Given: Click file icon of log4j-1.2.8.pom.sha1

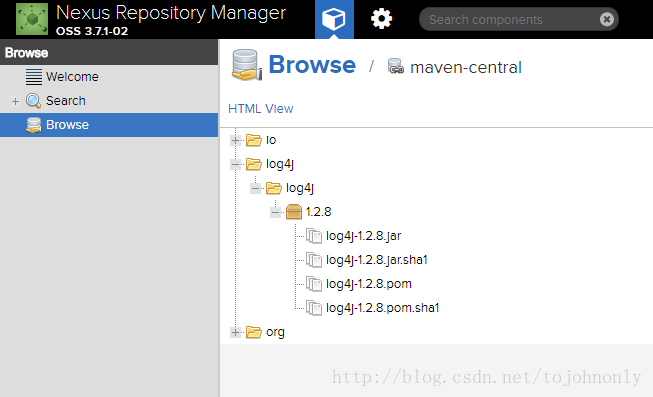Looking at the screenshot, I should click(314, 308).
